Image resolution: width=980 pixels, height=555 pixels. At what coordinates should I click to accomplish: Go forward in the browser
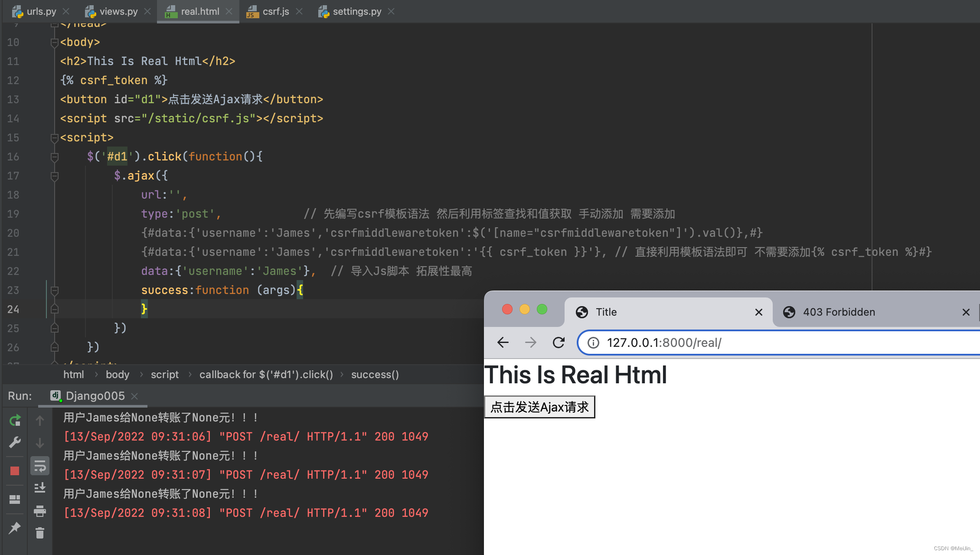531,343
